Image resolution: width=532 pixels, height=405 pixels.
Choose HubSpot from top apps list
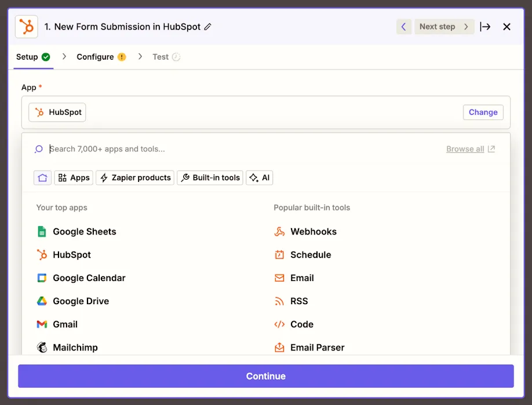point(72,255)
